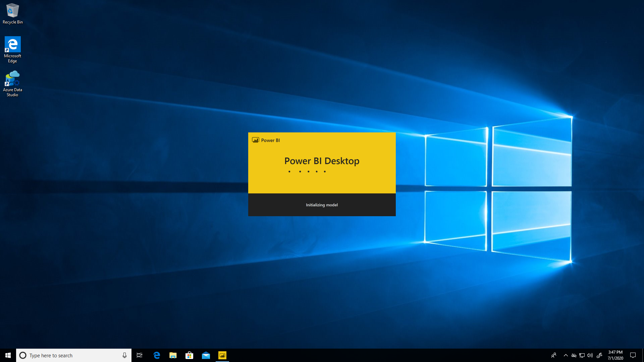Click the Power BI taskbar icon

click(x=222, y=355)
